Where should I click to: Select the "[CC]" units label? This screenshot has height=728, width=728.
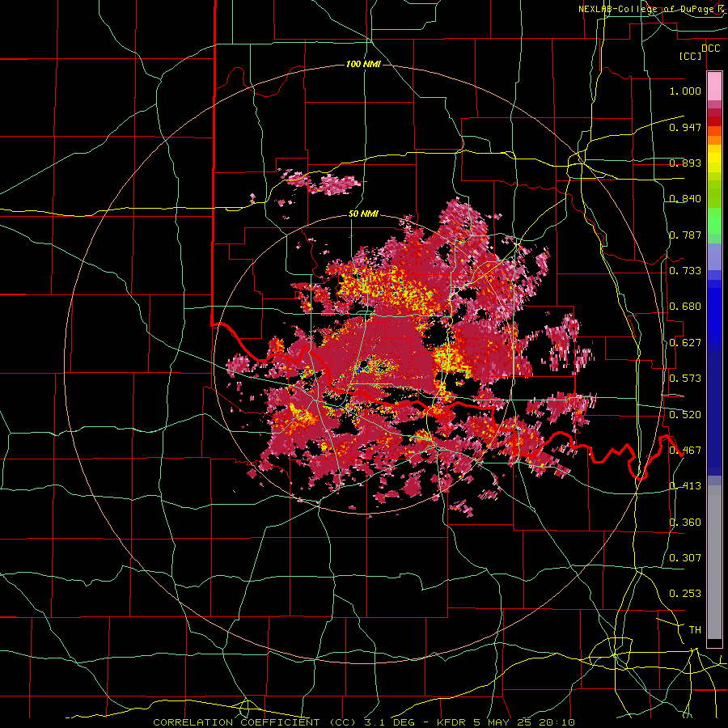(691, 56)
